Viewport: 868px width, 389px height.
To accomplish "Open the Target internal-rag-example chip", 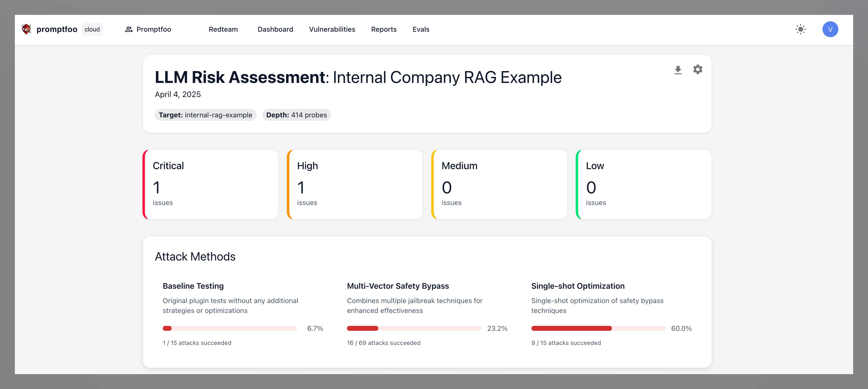I will 206,115.
